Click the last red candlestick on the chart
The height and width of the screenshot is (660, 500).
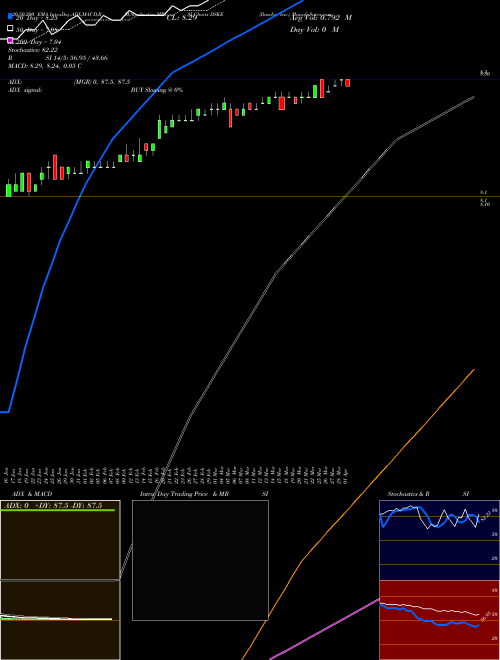[348, 83]
